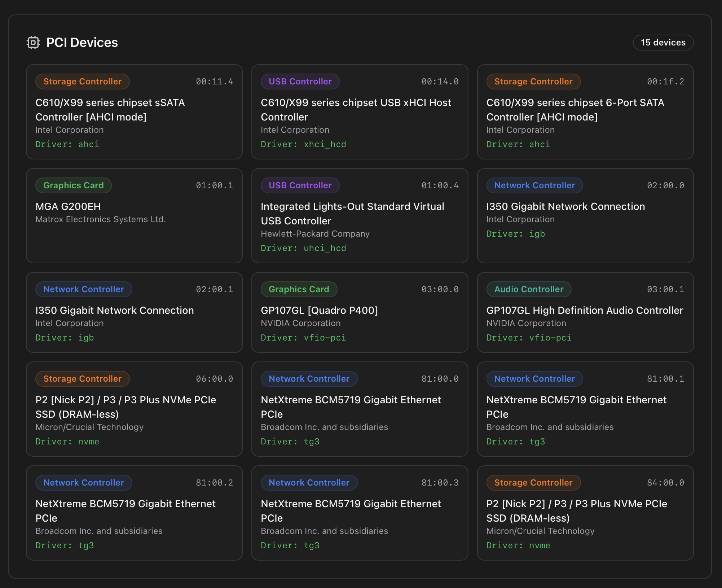Open the Integrated Lights-Out Virtual USB Controller card

coord(360,216)
